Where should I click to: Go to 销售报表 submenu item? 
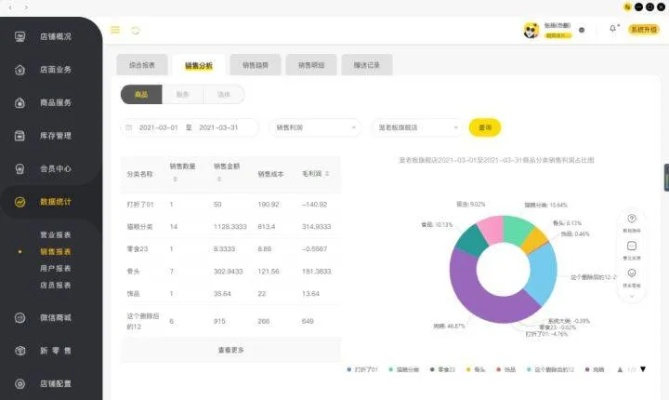click(55, 252)
